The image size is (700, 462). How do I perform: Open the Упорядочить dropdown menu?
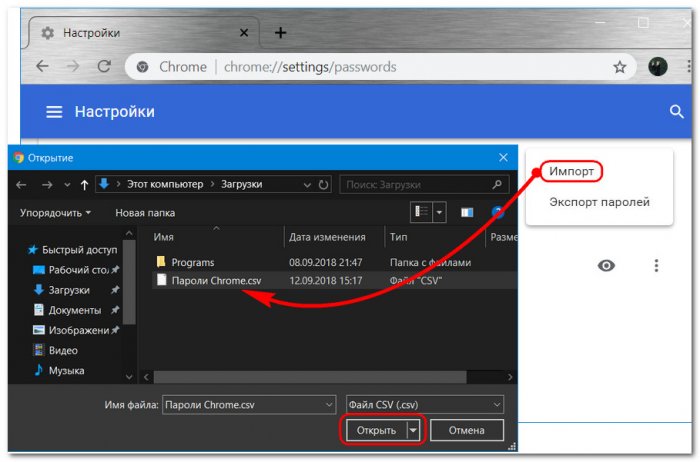pos(55,213)
